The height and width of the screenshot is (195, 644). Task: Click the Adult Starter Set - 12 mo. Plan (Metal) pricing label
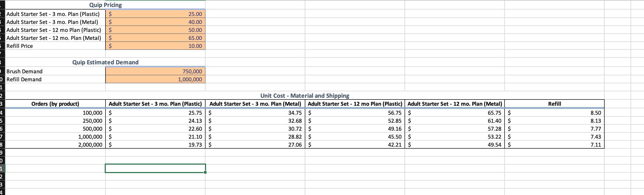tap(54, 38)
